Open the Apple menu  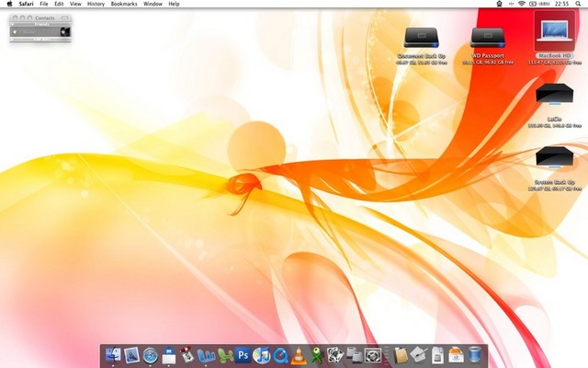pyautogui.click(x=9, y=4)
